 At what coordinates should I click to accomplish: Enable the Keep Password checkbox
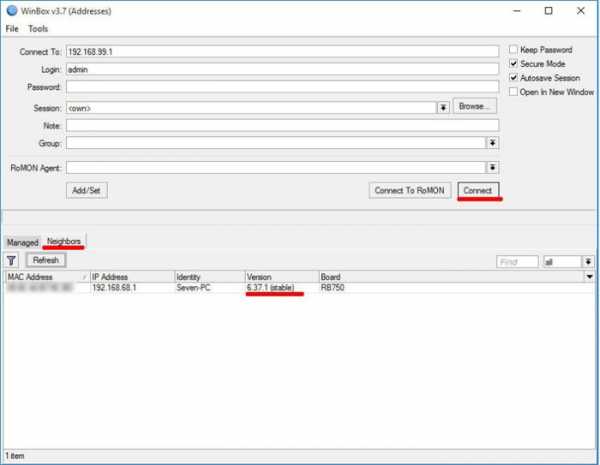(514, 49)
